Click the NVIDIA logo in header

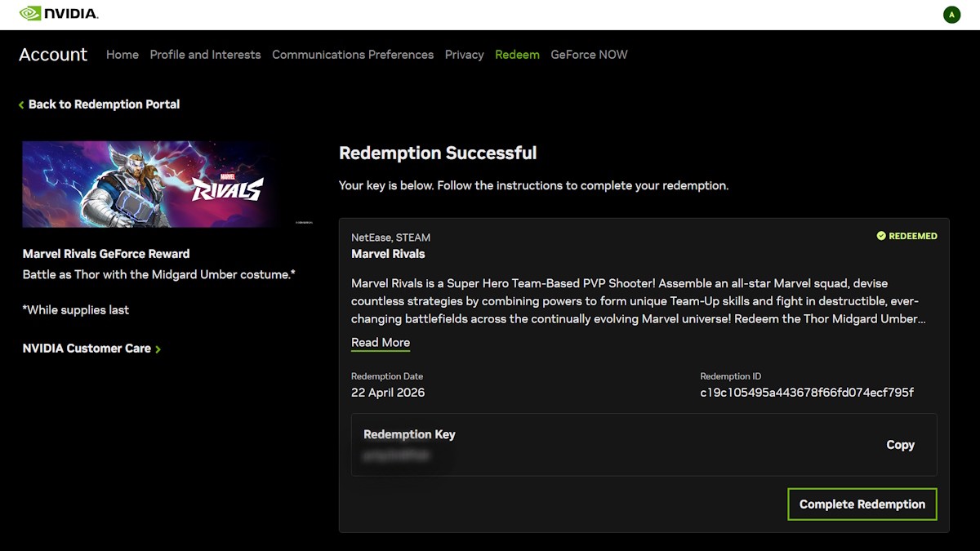(58, 14)
